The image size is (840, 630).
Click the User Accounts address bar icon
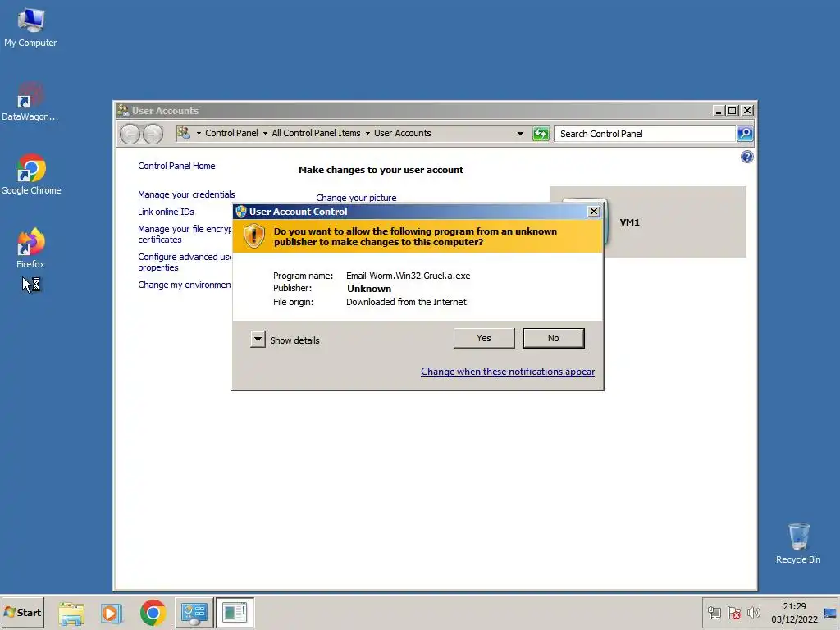coord(184,133)
